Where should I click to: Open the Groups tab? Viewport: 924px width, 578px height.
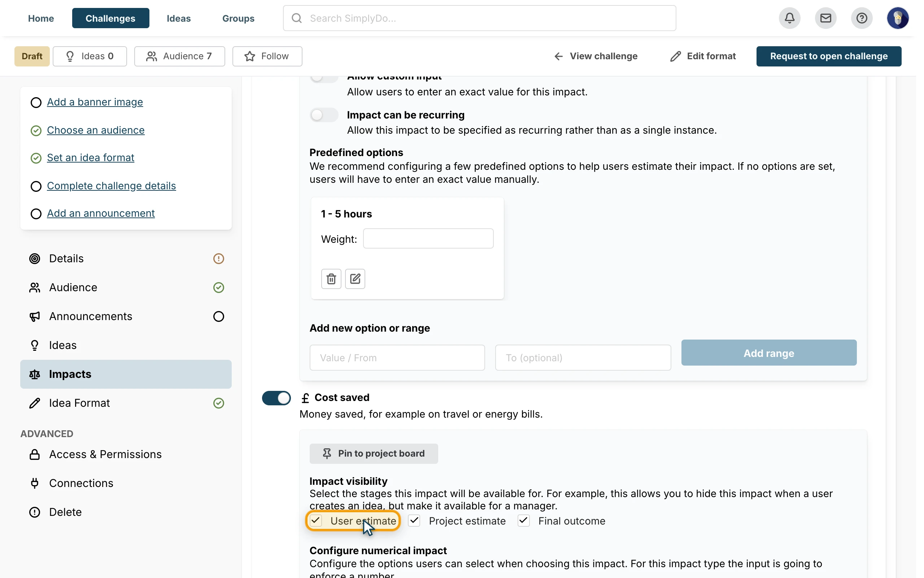coord(238,18)
